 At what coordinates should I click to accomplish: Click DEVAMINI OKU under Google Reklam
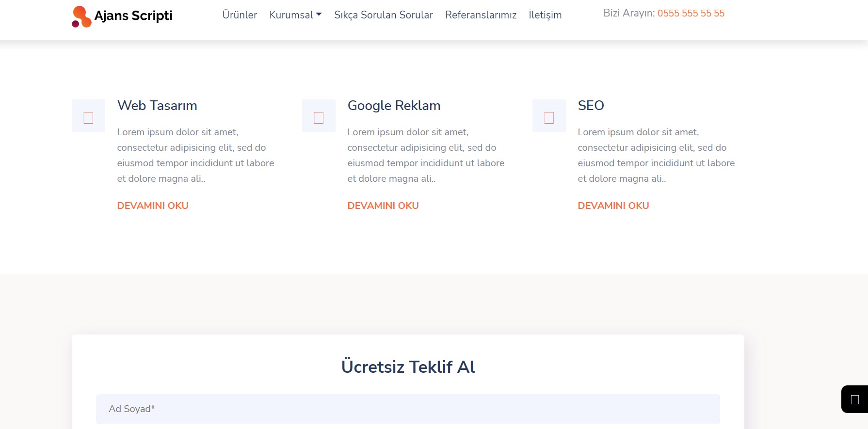click(383, 206)
